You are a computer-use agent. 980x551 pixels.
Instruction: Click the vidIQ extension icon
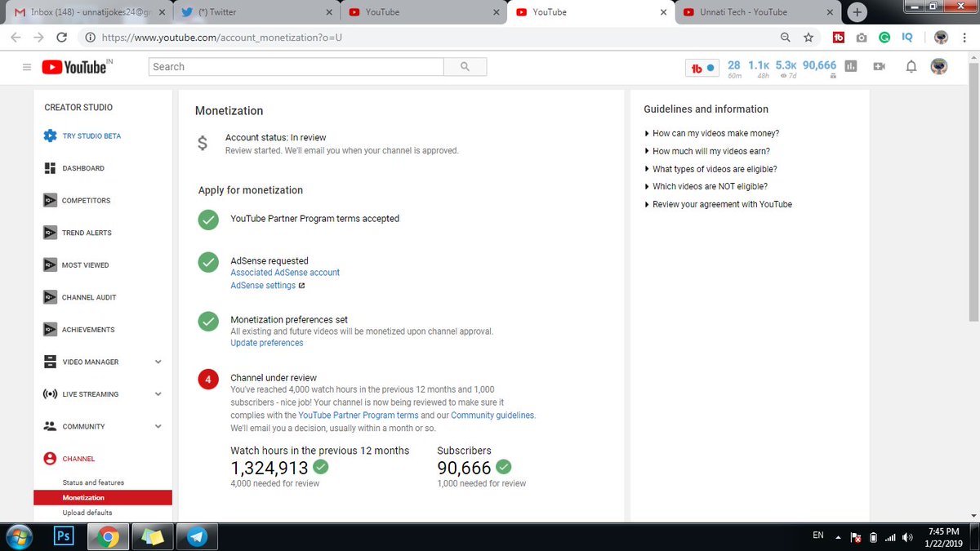907,37
